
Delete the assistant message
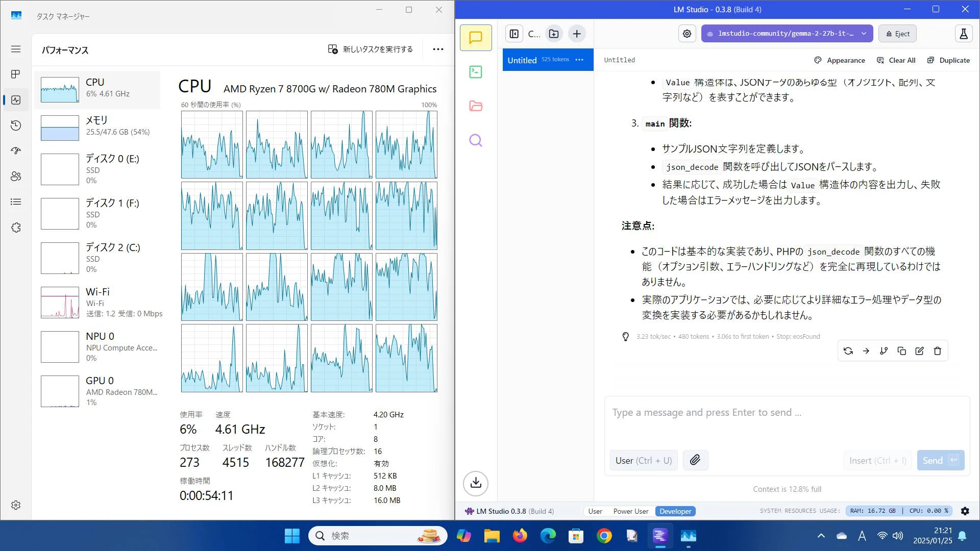(938, 351)
